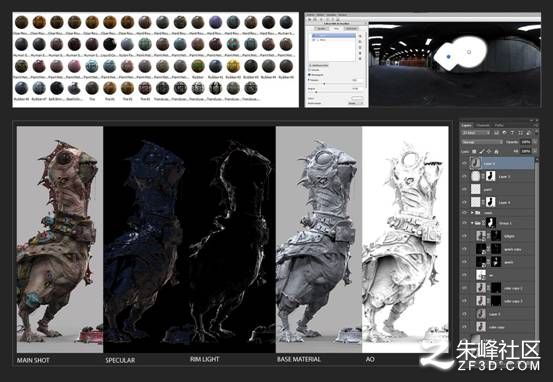The height and width of the screenshot is (382, 553).
Task: Select the Base Material render pass image
Action: coord(319,239)
